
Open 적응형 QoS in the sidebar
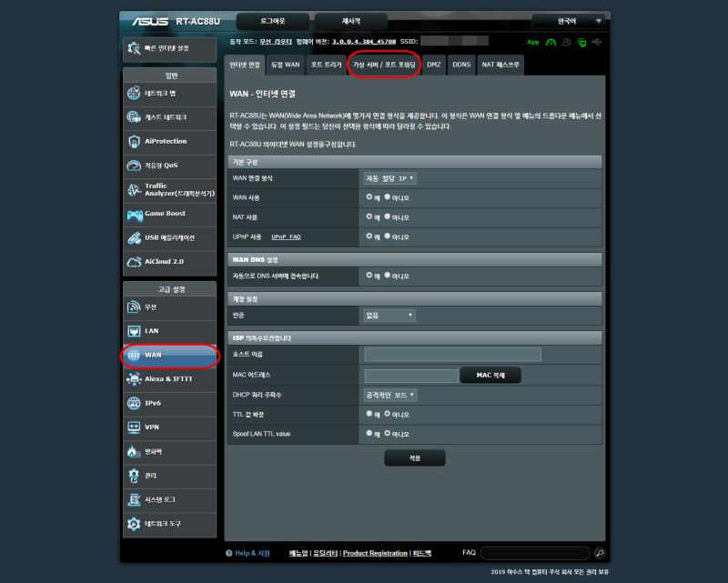pyautogui.click(x=169, y=166)
